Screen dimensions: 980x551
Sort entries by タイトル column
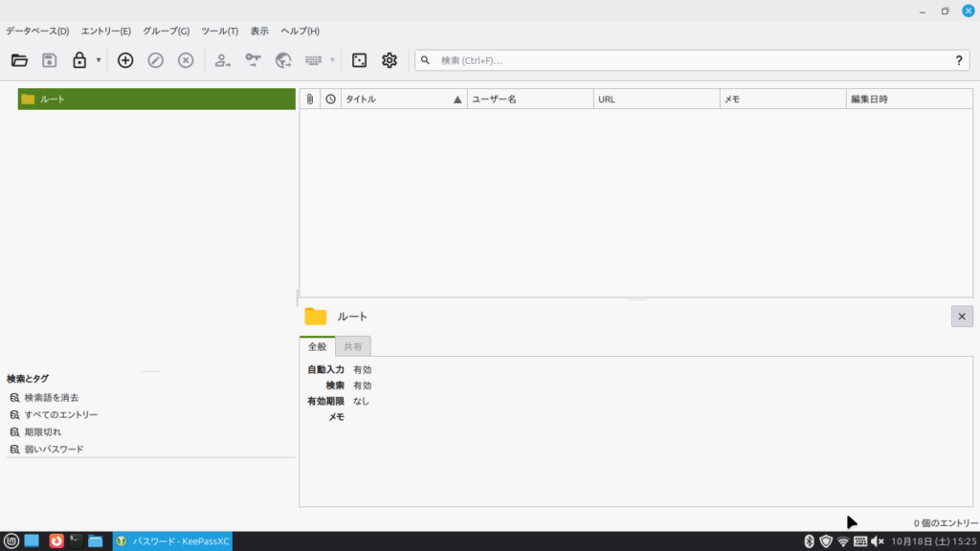click(x=397, y=99)
